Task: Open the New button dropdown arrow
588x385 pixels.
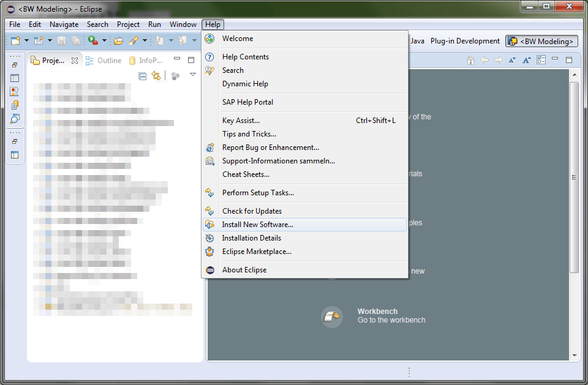Action: [26, 40]
